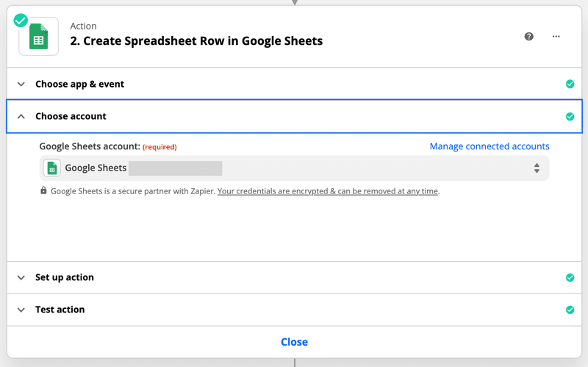Collapse the Choose account section chevron
Image resolution: width=588 pixels, height=367 pixels.
[21, 116]
